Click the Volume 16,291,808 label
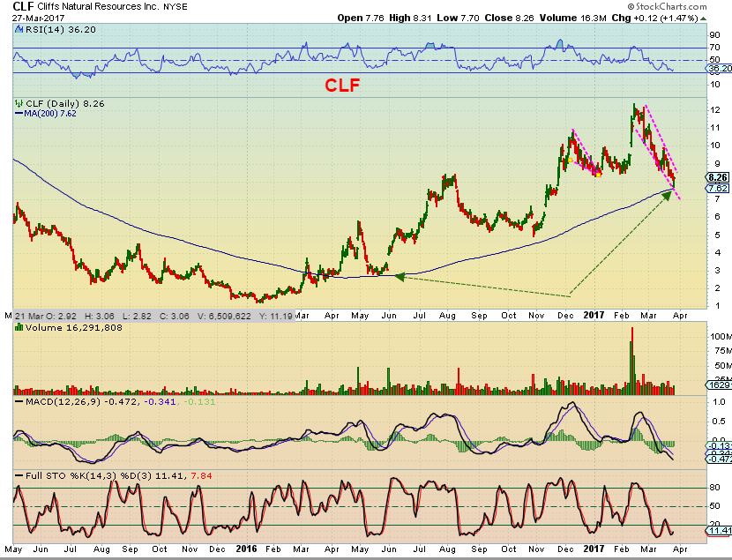Viewport: 732px width, 560px height. pos(74,327)
